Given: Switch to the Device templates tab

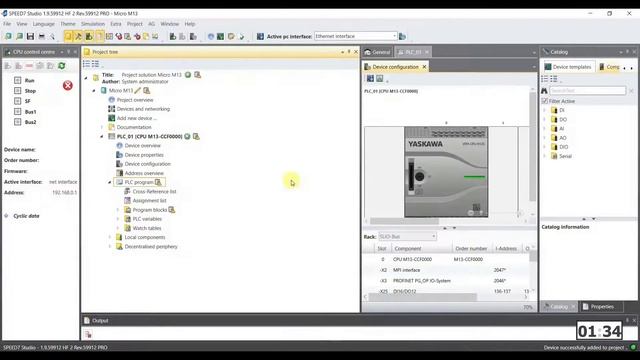Looking at the screenshot, I should click(568, 67).
